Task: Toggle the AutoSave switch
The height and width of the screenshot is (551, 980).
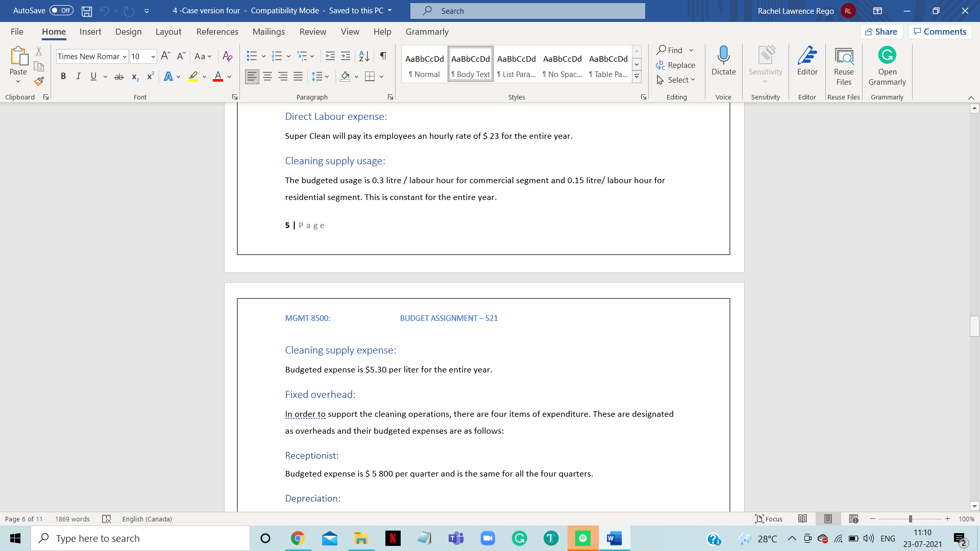Action: [61, 11]
